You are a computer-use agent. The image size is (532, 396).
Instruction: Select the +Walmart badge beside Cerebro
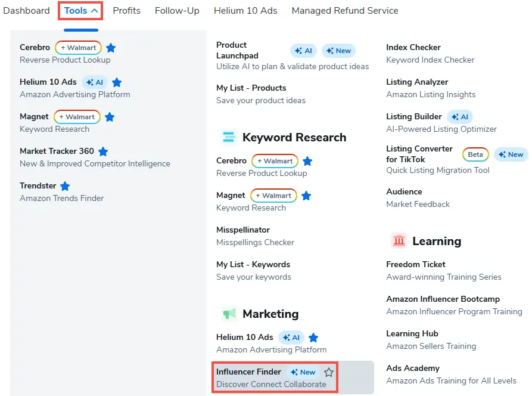pyautogui.click(x=78, y=47)
